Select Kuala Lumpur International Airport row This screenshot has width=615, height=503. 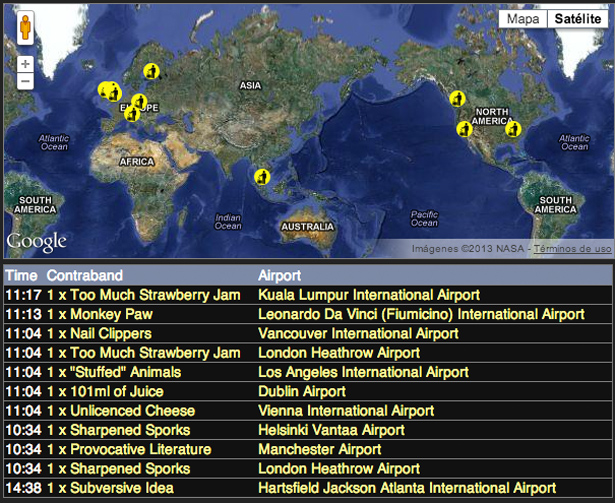(x=308, y=295)
